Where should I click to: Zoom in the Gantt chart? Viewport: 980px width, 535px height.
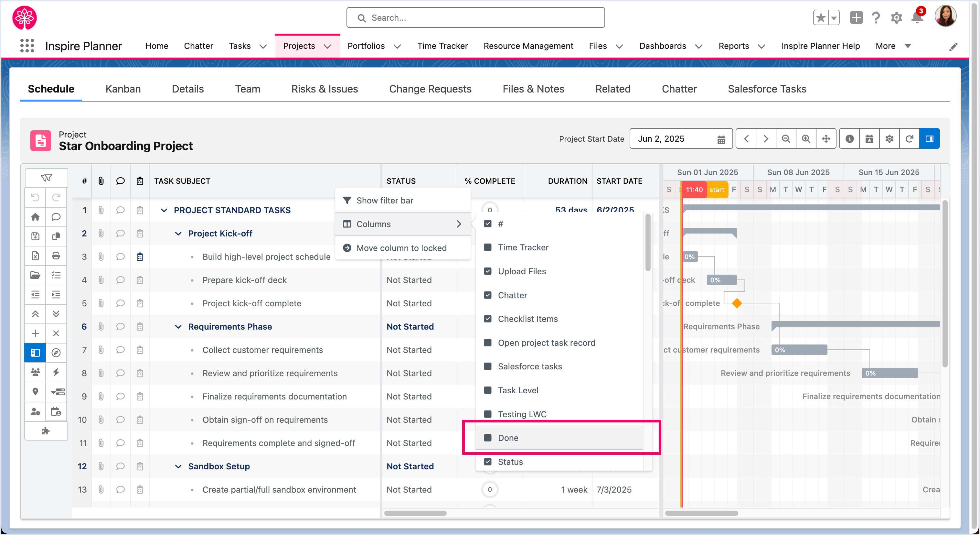(x=806, y=139)
